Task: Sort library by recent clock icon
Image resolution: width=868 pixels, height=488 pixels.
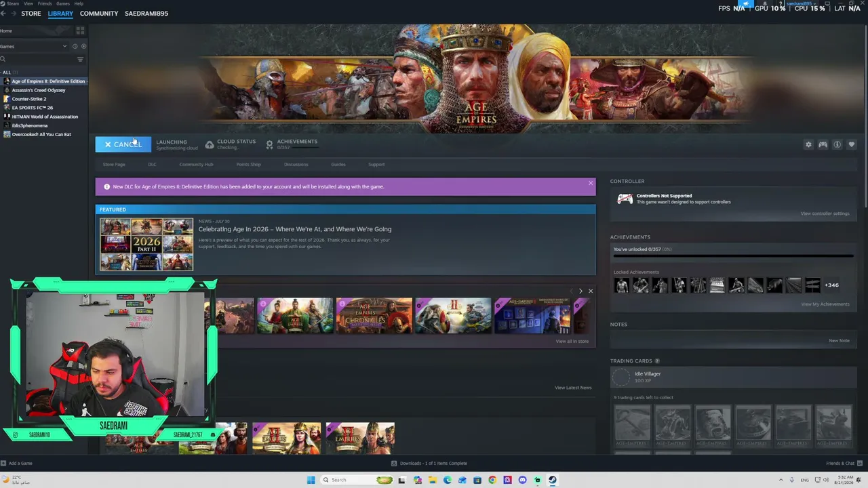Action: (75, 46)
